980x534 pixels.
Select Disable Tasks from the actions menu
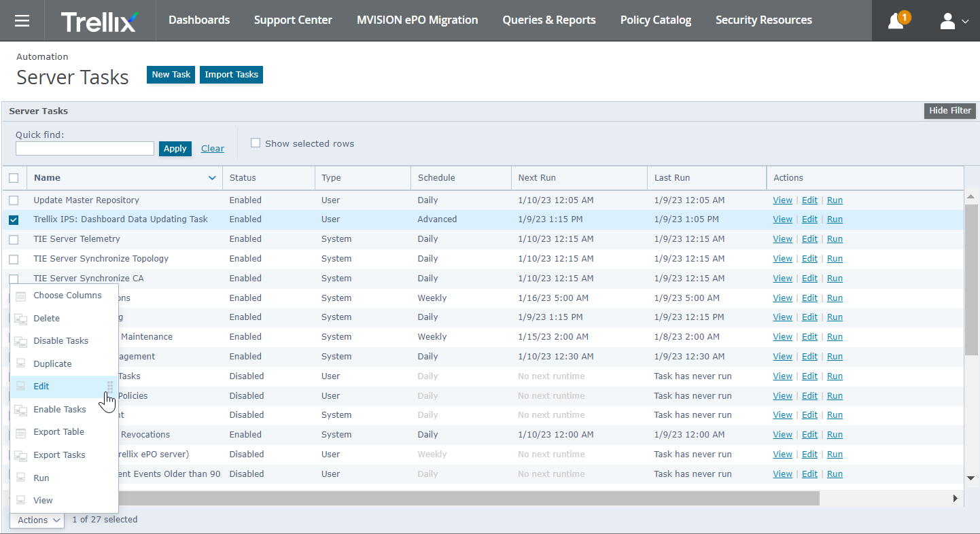pos(61,341)
